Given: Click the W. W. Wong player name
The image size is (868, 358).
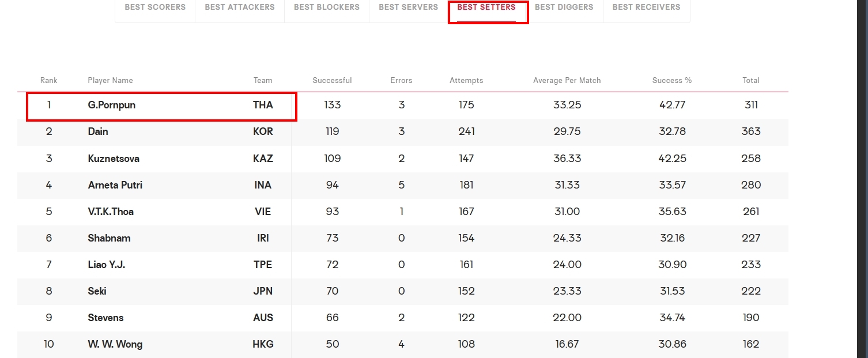Looking at the screenshot, I should point(115,344).
